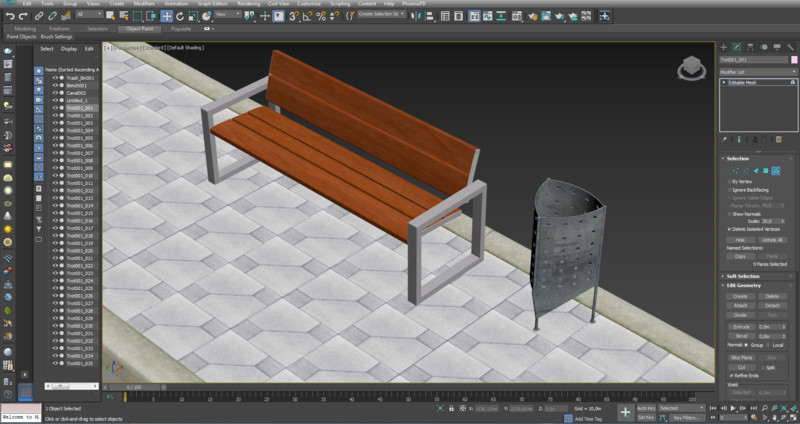The width and height of the screenshot is (800, 424).
Task: Enable the By Vertex checkbox
Action: tap(730, 181)
